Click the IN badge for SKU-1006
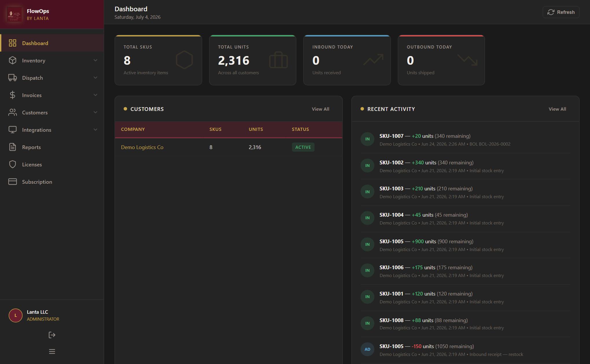 point(367,270)
